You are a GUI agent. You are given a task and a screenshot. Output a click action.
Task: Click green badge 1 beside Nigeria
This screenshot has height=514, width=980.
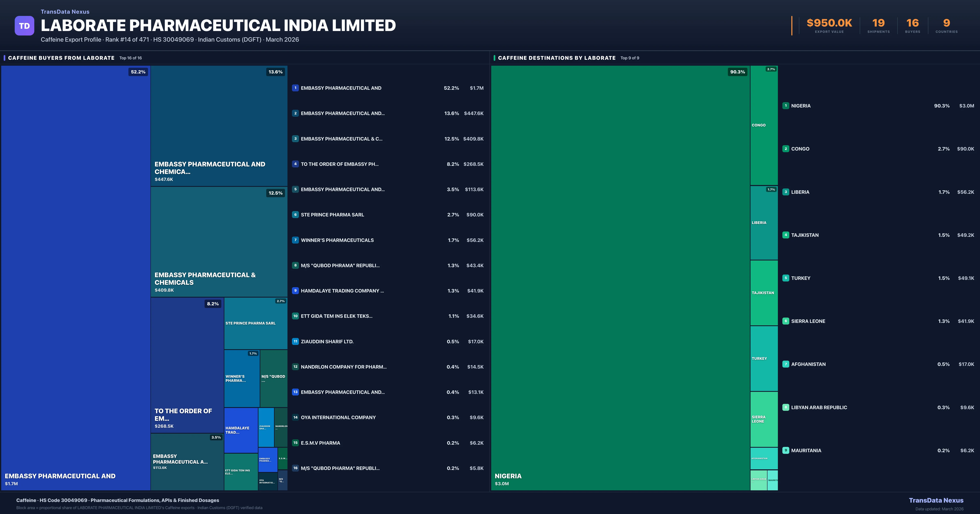[786, 106]
